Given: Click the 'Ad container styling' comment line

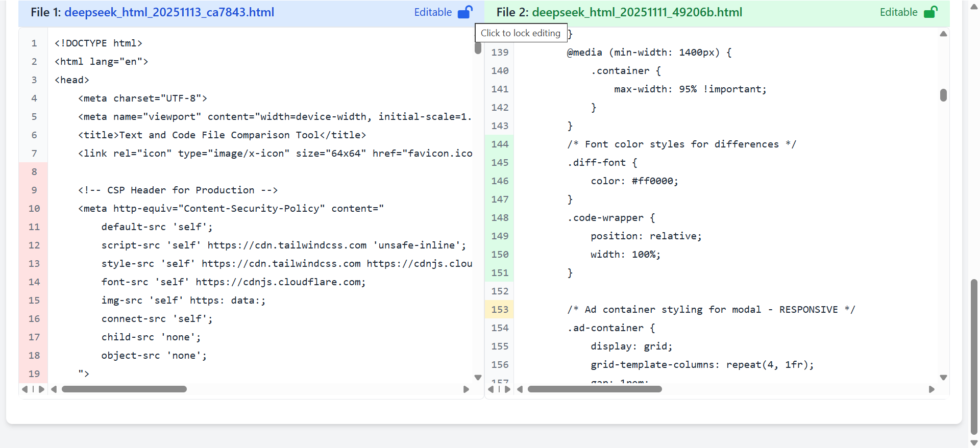Looking at the screenshot, I should tap(711, 309).
